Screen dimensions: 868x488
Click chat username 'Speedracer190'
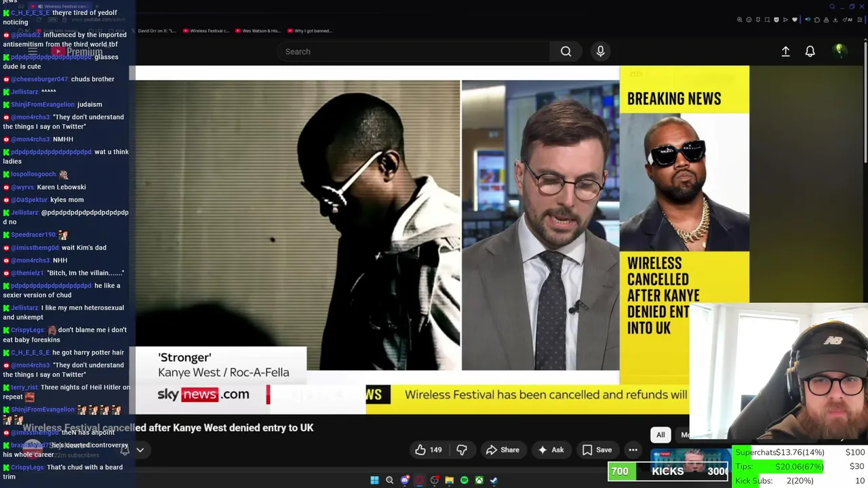[34, 235]
